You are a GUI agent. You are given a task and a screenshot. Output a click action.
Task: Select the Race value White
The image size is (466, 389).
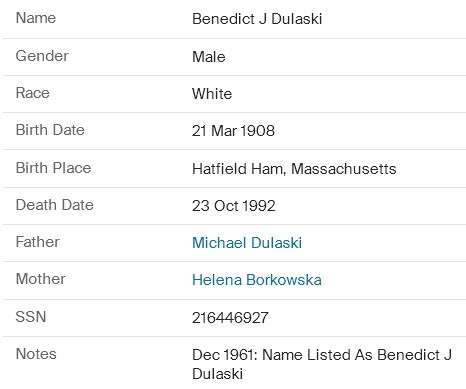(x=212, y=94)
